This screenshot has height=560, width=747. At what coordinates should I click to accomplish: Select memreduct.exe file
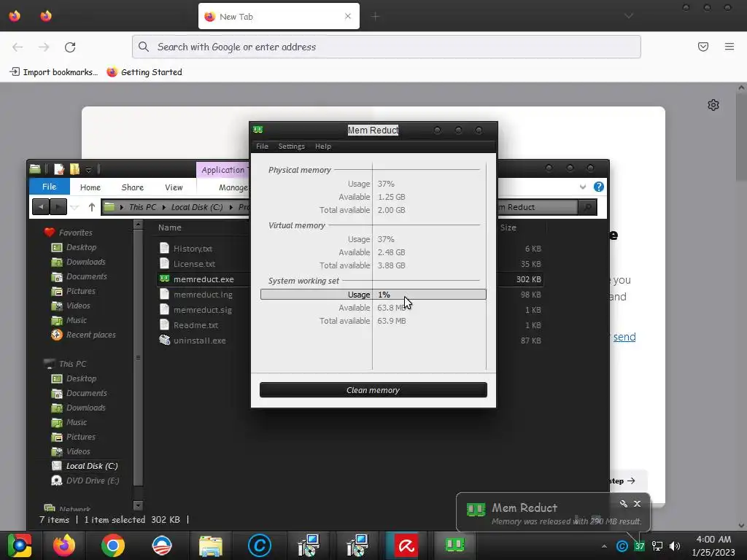[x=204, y=279]
